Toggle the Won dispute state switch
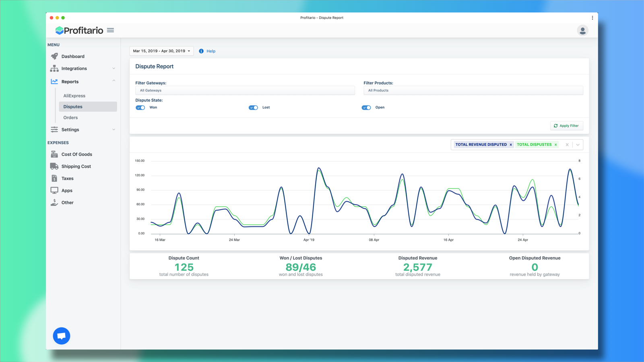644x362 pixels. tap(140, 108)
